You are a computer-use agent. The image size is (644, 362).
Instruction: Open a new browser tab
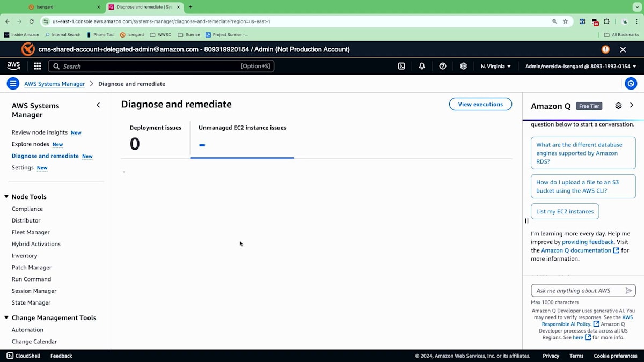[x=191, y=7]
